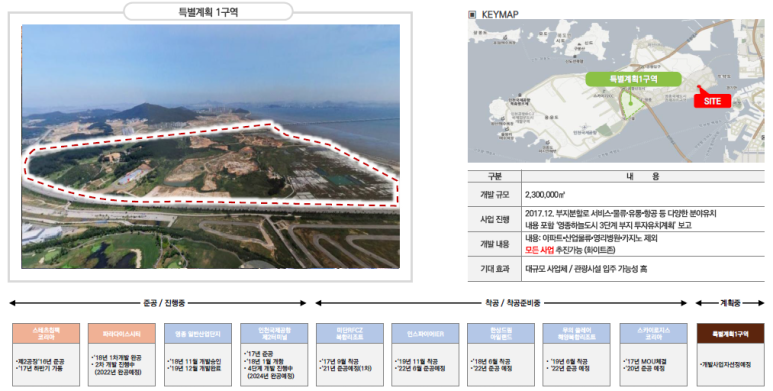
Task: Click '대규모 사업체 / 관광시설 입주 가능성 高'
Action: click(586, 269)
